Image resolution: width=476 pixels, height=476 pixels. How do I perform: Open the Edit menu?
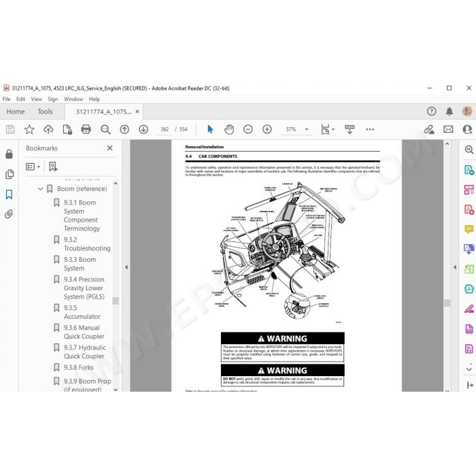click(x=20, y=99)
